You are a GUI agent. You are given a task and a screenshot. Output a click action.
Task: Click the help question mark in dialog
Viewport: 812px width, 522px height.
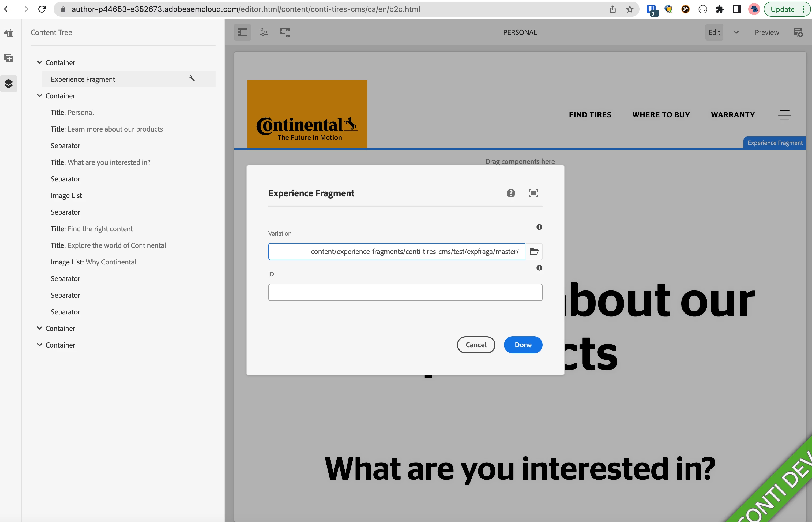click(511, 193)
